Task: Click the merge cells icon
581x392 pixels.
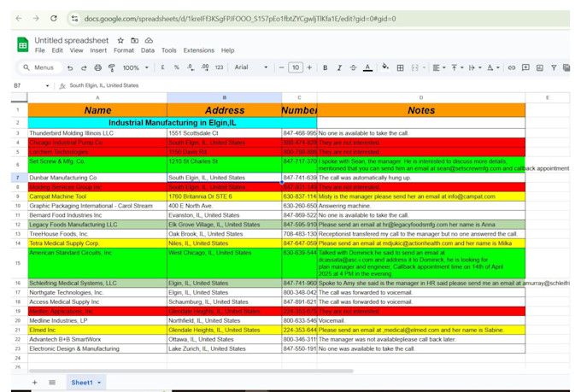Action: [x=415, y=67]
